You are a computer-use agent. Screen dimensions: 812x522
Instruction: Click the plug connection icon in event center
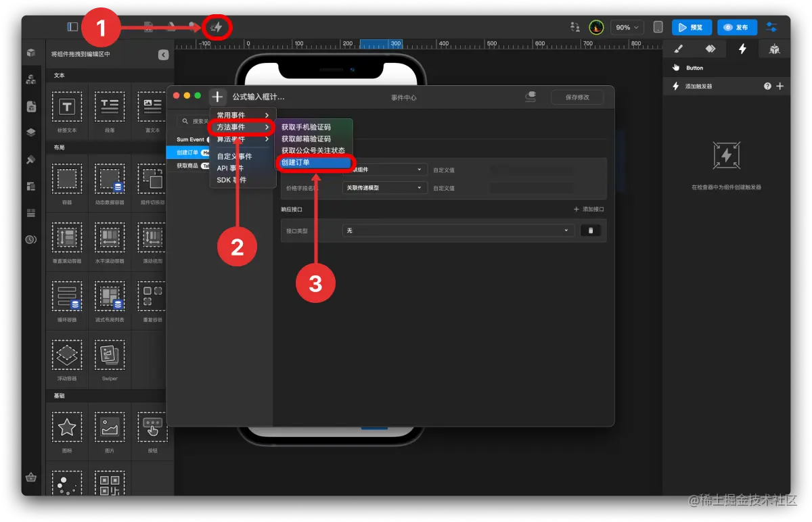point(531,97)
